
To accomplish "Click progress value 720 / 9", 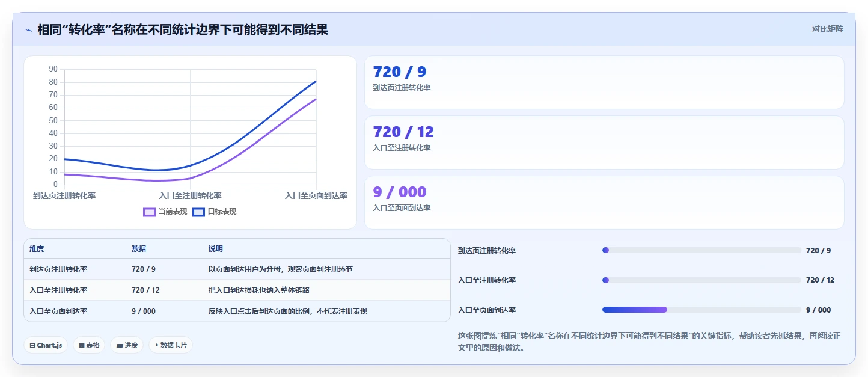I will coord(818,251).
